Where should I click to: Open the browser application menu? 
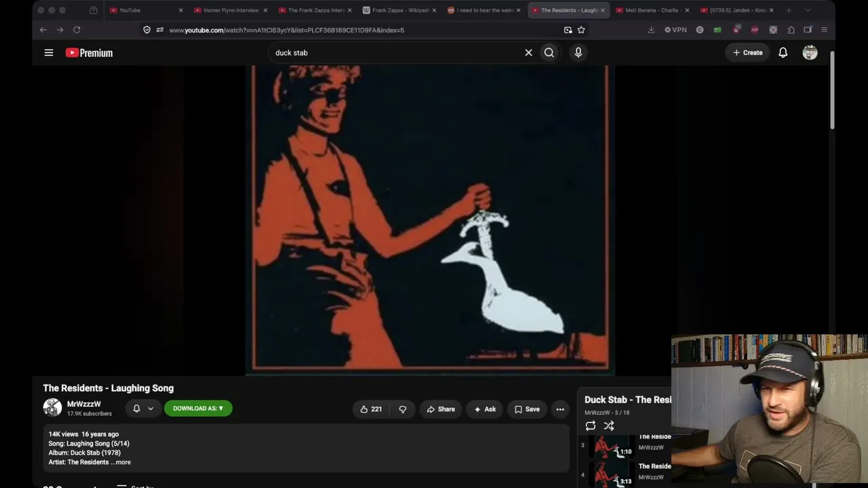[824, 30]
